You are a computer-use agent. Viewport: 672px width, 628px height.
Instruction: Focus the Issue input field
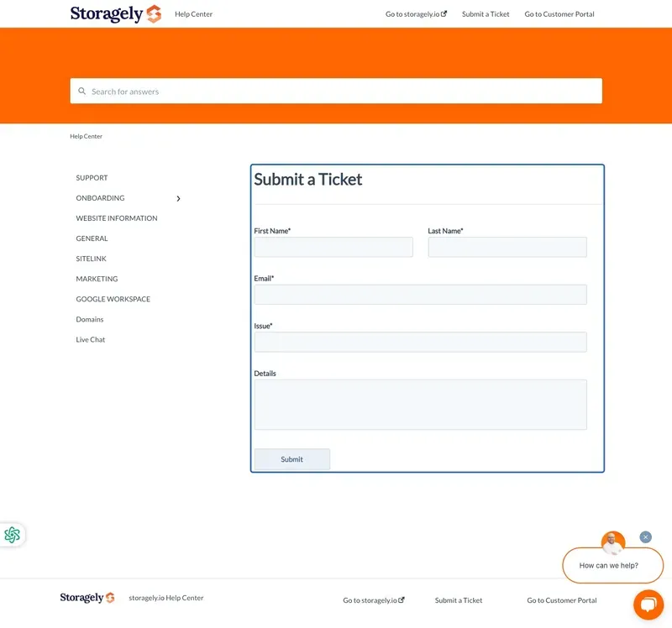pyautogui.click(x=421, y=343)
